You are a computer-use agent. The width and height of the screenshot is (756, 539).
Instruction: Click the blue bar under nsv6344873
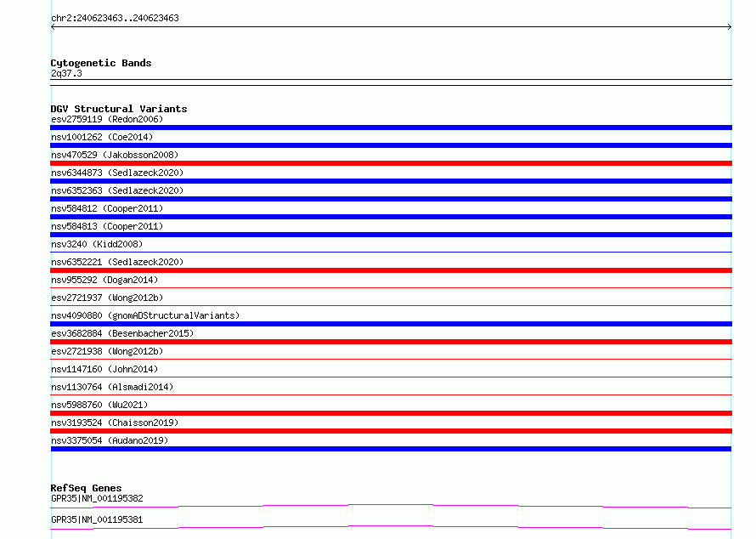pyautogui.click(x=391, y=181)
